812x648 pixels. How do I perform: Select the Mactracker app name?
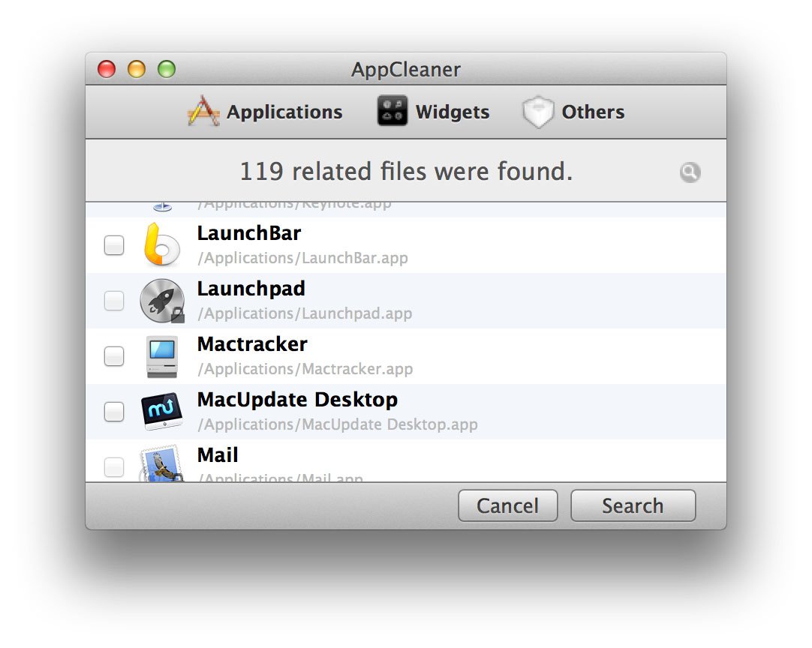point(252,344)
